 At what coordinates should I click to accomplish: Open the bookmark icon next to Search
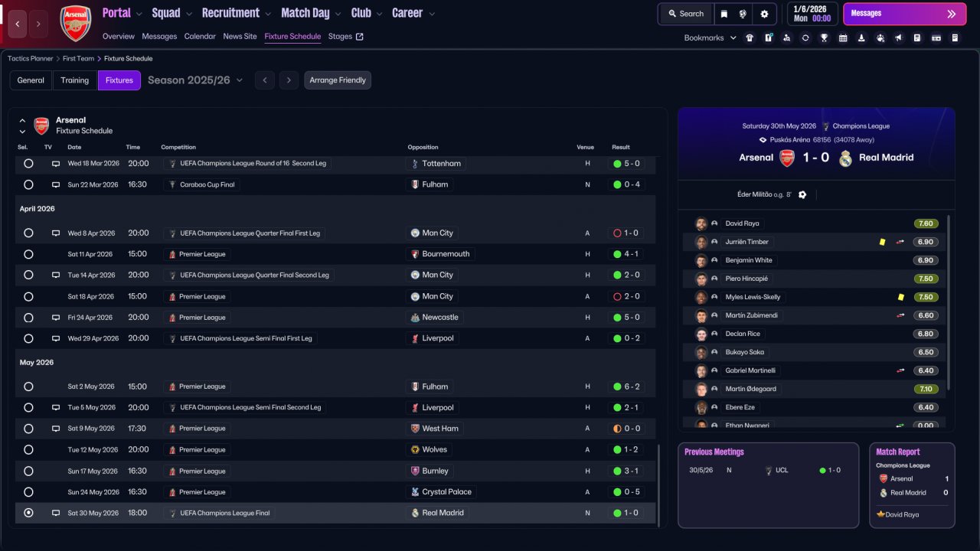coord(724,14)
